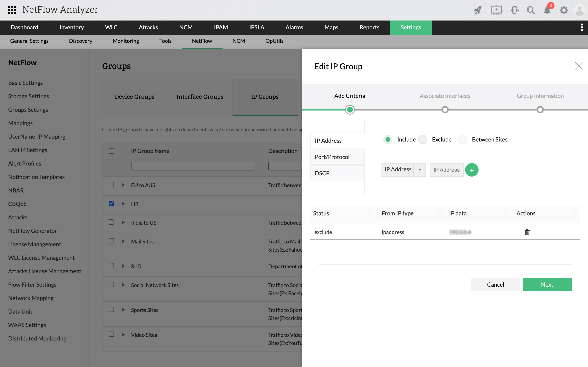The width and height of the screenshot is (588, 367).
Task: Open the search magnifier icon
Action: click(530, 10)
